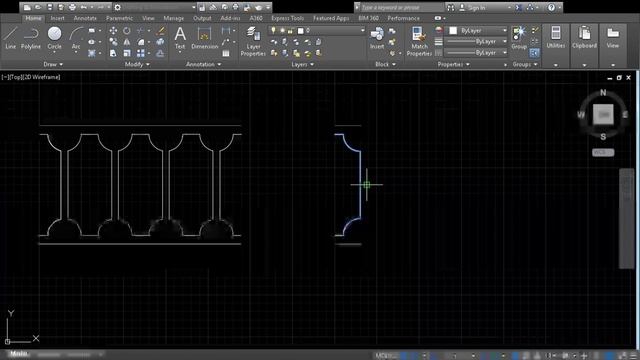Click the Erase tool icon

161,31
